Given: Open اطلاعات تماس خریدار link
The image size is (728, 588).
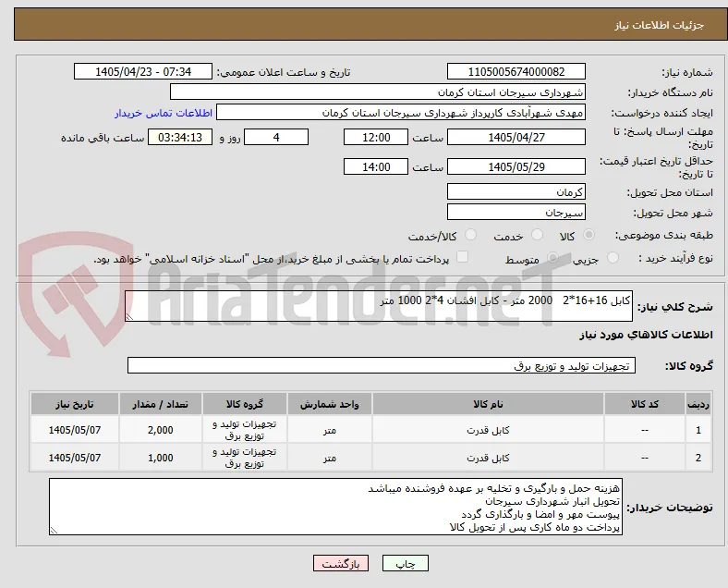Looking at the screenshot, I should (164, 113).
